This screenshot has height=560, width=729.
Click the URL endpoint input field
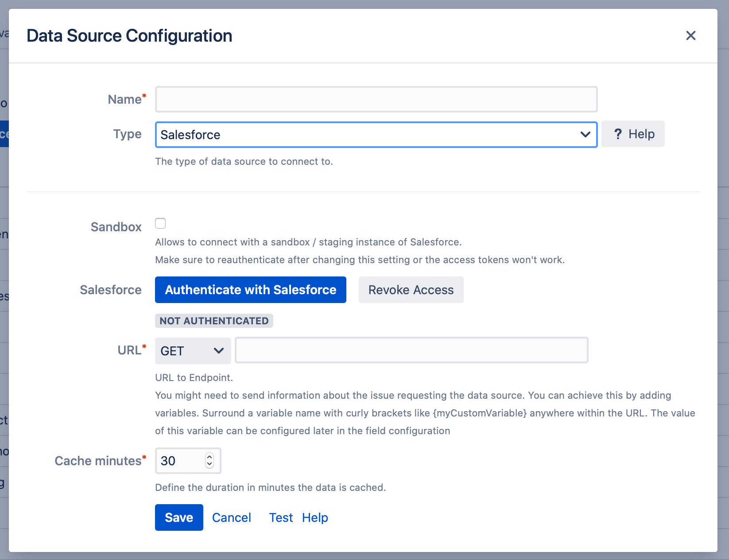(411, 350)
